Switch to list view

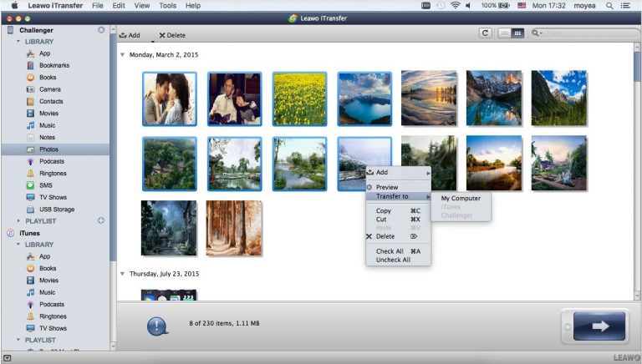click(x=504, y=33)
